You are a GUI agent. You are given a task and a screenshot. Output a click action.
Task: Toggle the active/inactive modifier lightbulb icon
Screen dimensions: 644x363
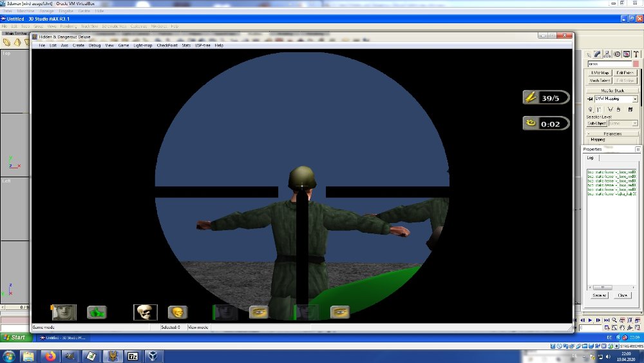591,110
